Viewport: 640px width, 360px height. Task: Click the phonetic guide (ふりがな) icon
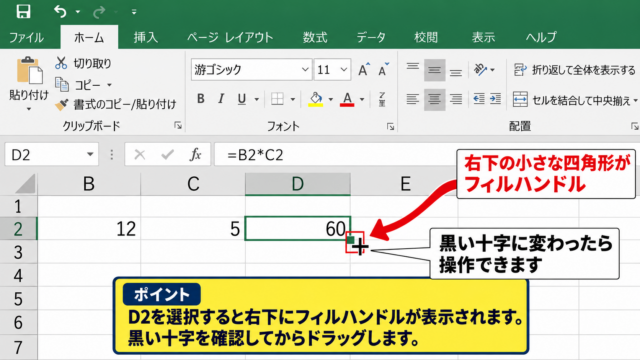(382, 99)
